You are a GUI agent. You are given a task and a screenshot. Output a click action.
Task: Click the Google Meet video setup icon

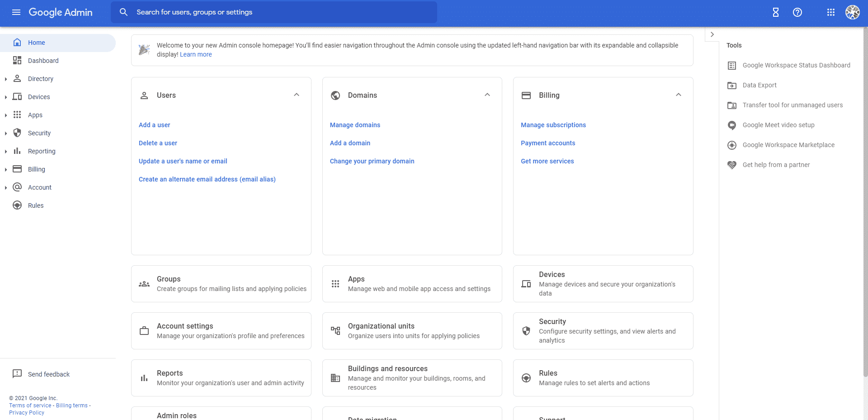pyautogui.click(x=732, y=125)
